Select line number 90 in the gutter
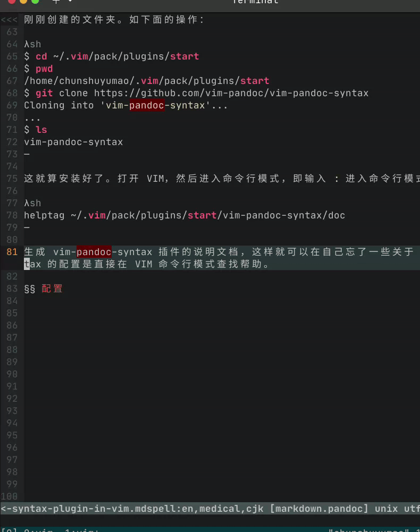420x532 pixels. (12, 374)
